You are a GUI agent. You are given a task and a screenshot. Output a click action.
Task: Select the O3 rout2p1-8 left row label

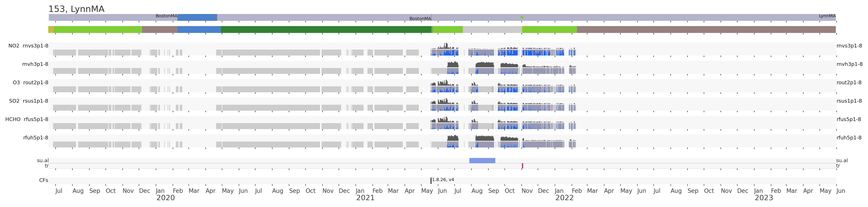click(30, 83)
